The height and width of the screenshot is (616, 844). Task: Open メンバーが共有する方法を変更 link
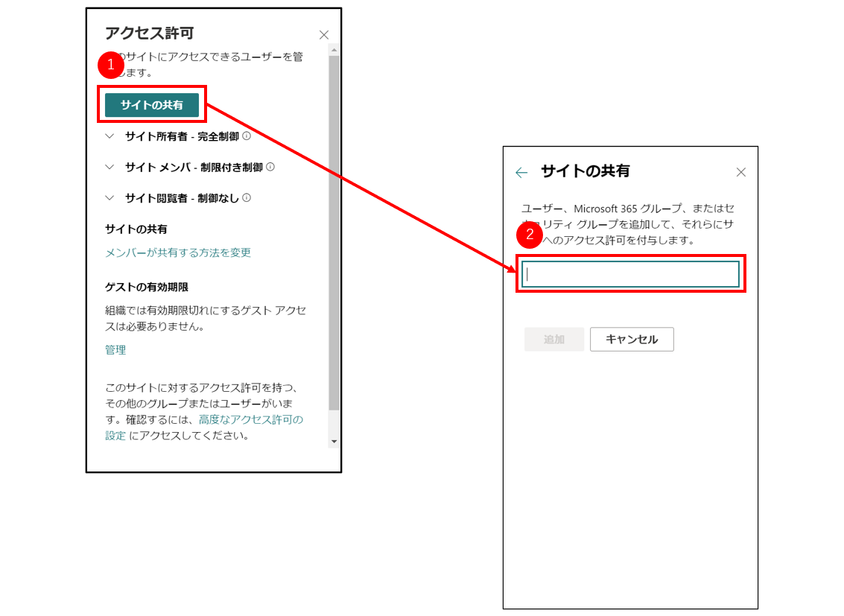pyautogui.click(x=178, y=253)
